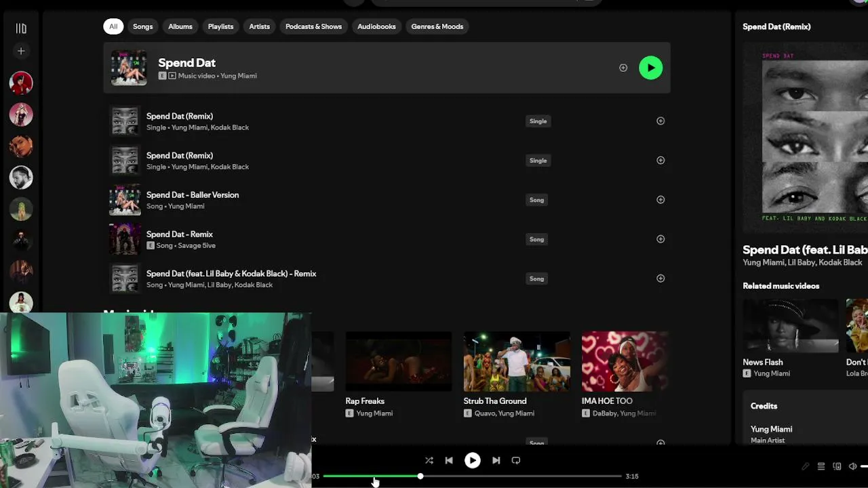
Task: Click the Related music videos heading
Action: tap(781, 286)
